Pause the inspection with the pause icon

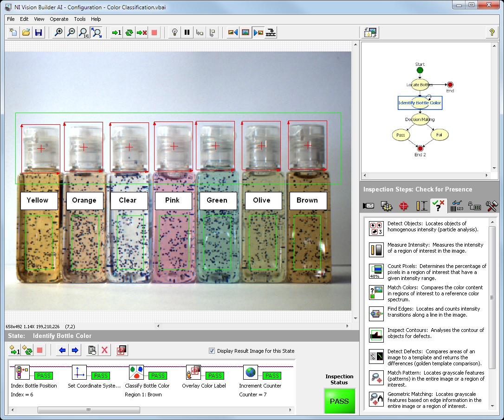(x=187, y=32)
